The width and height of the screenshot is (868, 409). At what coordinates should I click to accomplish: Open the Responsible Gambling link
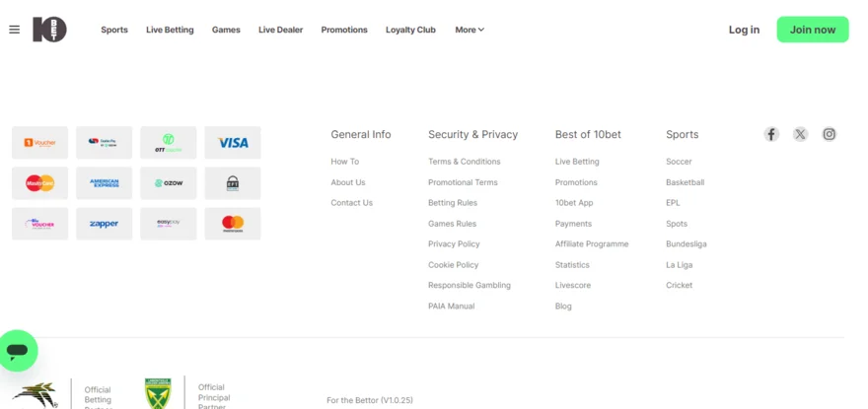[x=470, y=286]
